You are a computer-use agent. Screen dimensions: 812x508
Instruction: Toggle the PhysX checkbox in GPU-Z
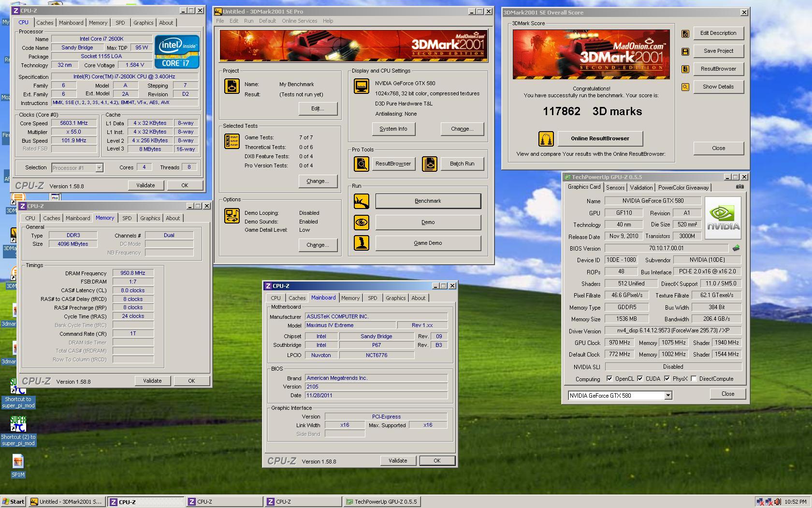(667, 379)
